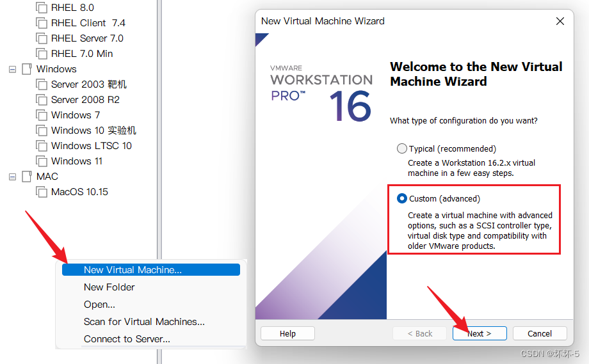
Task: Close the New Virtual Machine Wizard dialog
Action: [560, 21]
